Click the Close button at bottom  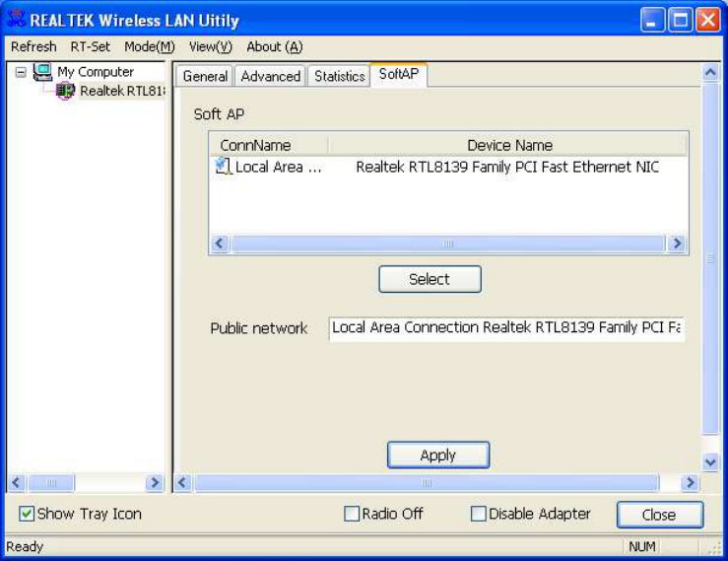click(660, 515)
